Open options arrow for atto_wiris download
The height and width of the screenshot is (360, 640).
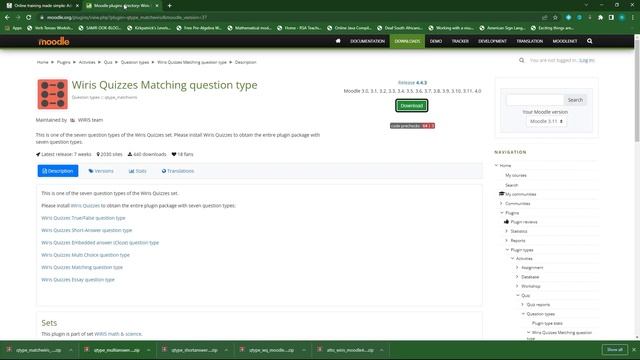(x=382, y=350)
